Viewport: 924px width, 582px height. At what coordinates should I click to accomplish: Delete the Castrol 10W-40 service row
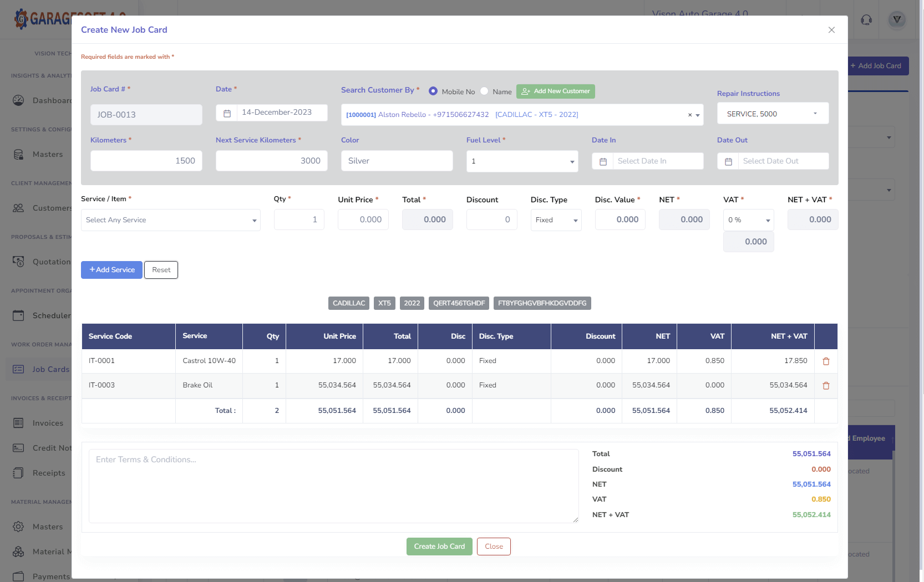[826, 361]
